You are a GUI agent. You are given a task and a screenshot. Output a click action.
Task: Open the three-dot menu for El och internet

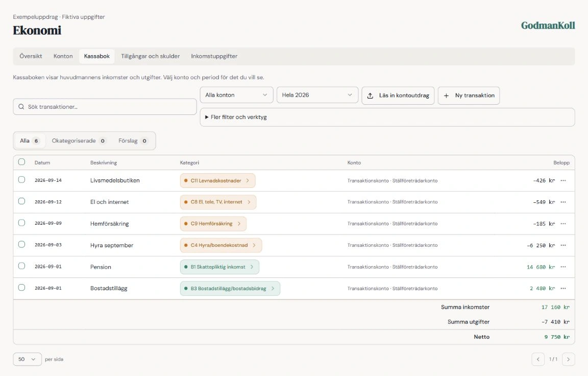[x=563, y=202]
